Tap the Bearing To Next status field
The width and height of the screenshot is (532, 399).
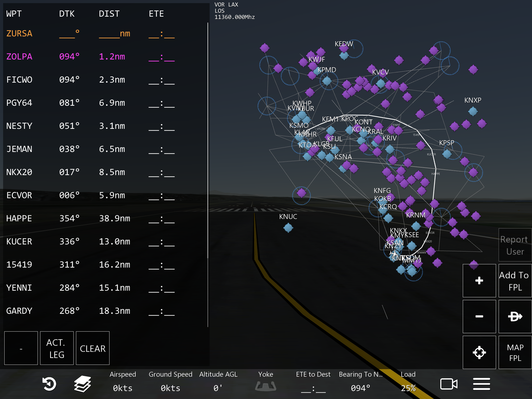361,381
